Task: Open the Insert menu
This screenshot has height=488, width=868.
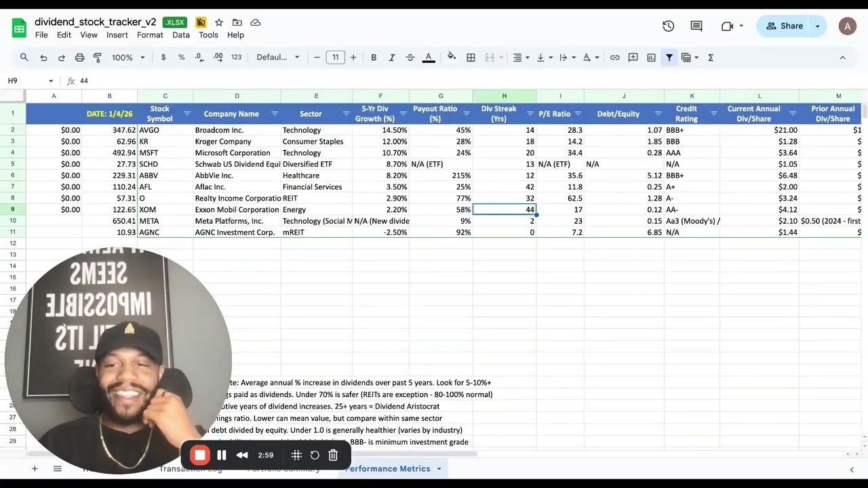Action: click(x=117, y=35)
